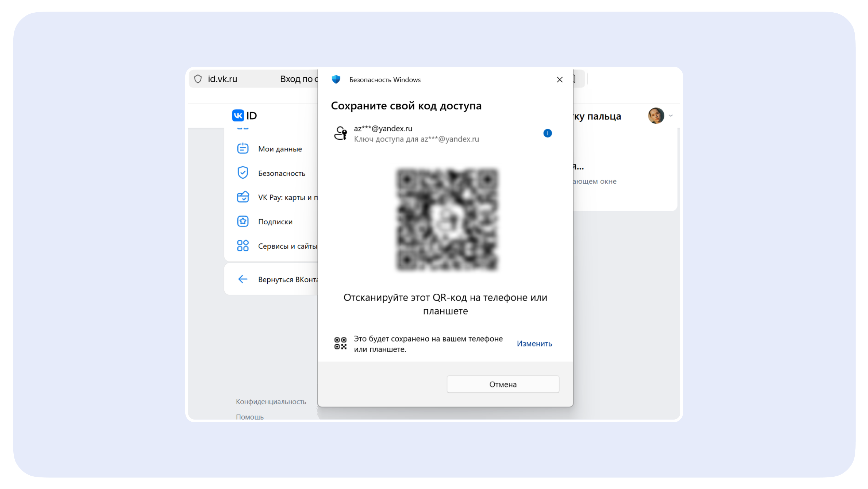
Task: Click the Мои данные notepad icon
Action: pyautogui.click(x=243, y=148)
